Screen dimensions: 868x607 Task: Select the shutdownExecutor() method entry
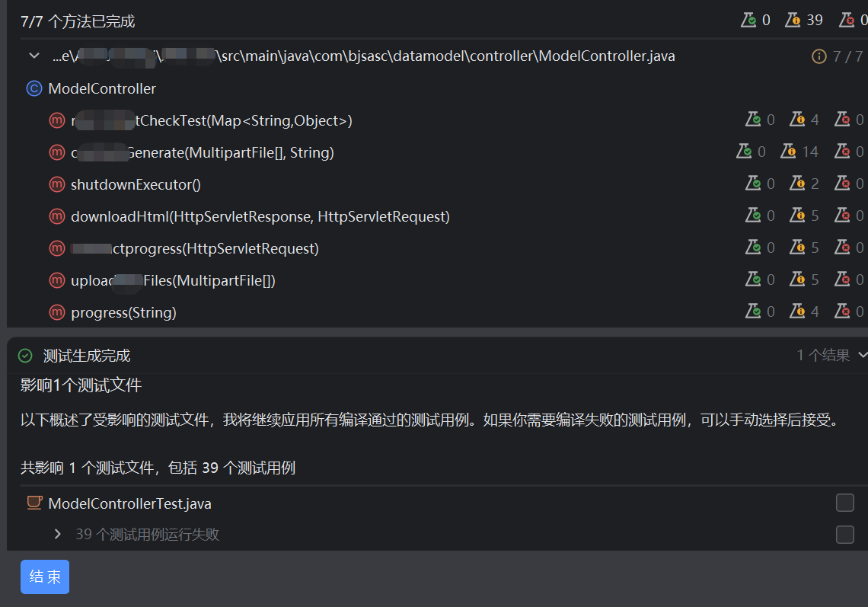[137, 183]
